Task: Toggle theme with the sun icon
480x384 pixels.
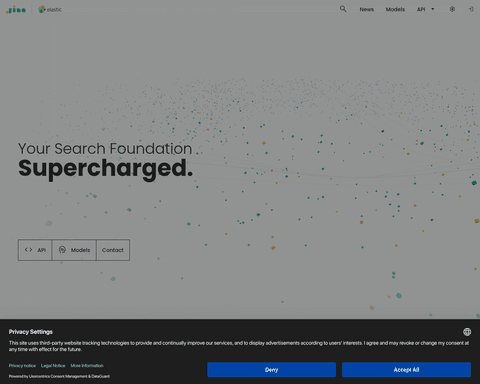Action: point(452,9)
